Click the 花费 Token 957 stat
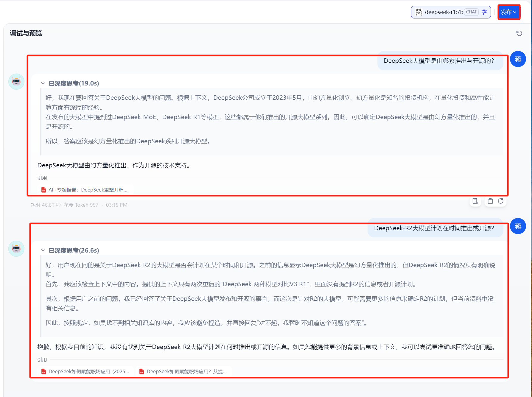This screenshot has height=397, width=532. tap(81, 205)
